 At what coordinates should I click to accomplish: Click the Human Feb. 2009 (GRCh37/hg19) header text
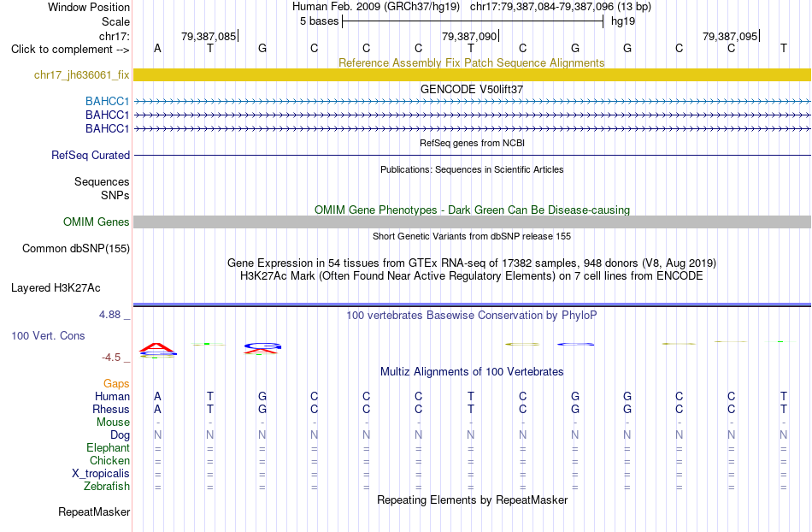(x=375, y=7)
